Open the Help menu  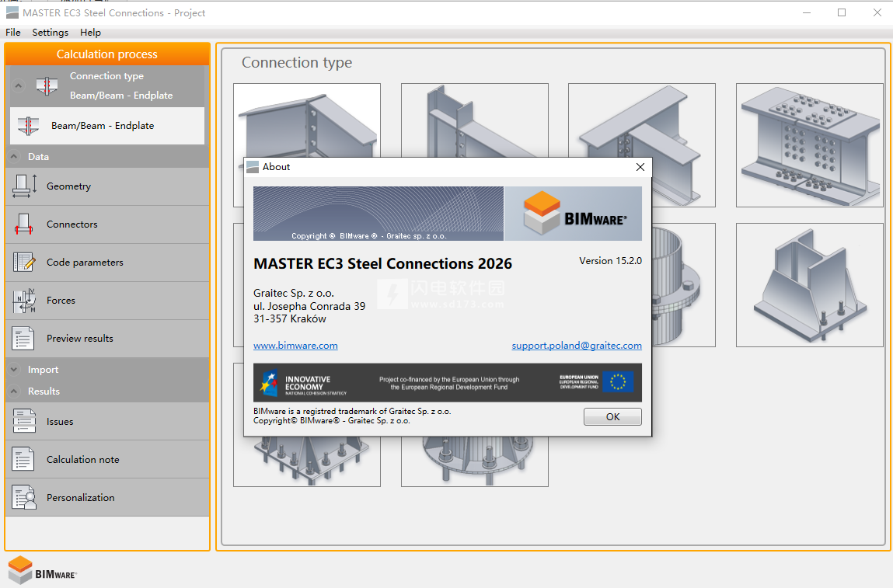pos(90,33)
